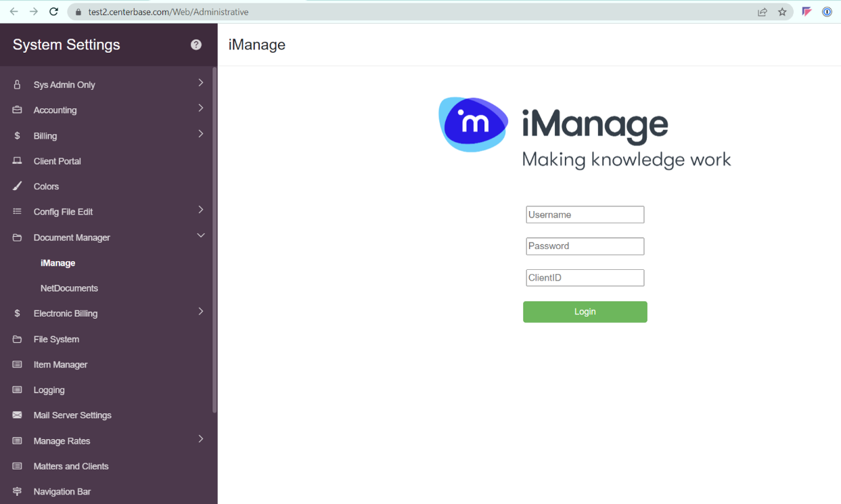Expand the Electronic Billing section

[x=201, y=312]
